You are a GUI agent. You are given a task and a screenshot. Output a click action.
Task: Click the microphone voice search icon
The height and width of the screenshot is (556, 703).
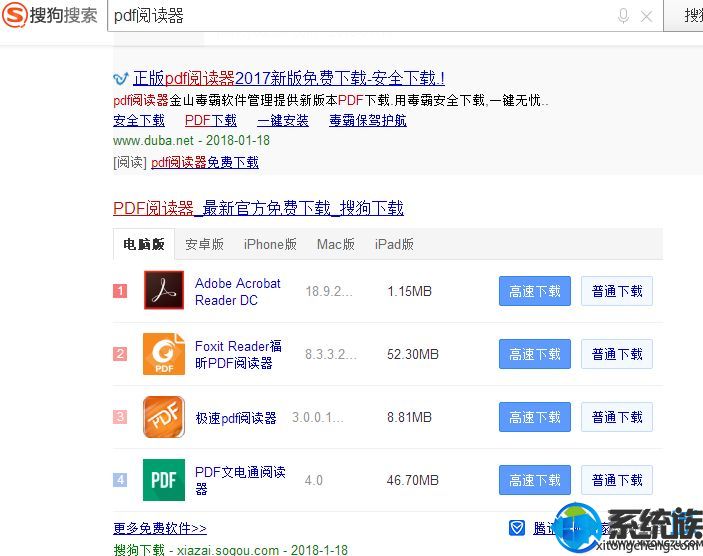[623, 16]
